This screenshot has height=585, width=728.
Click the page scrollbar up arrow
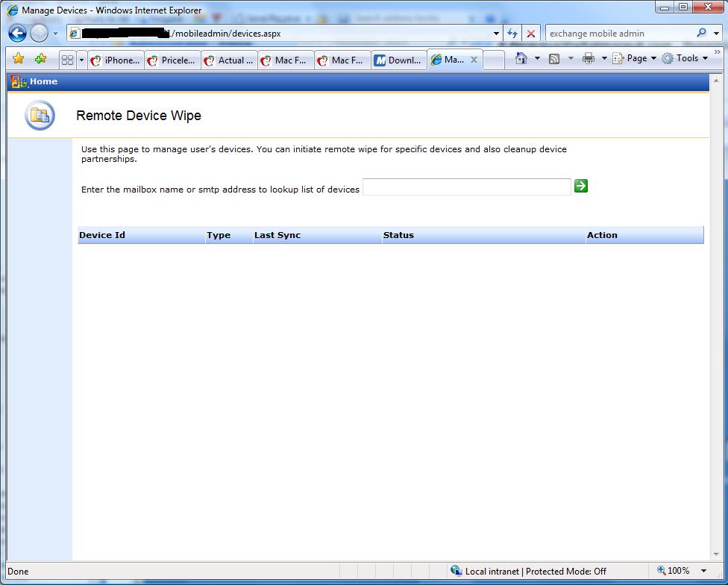tap(715, 80)
